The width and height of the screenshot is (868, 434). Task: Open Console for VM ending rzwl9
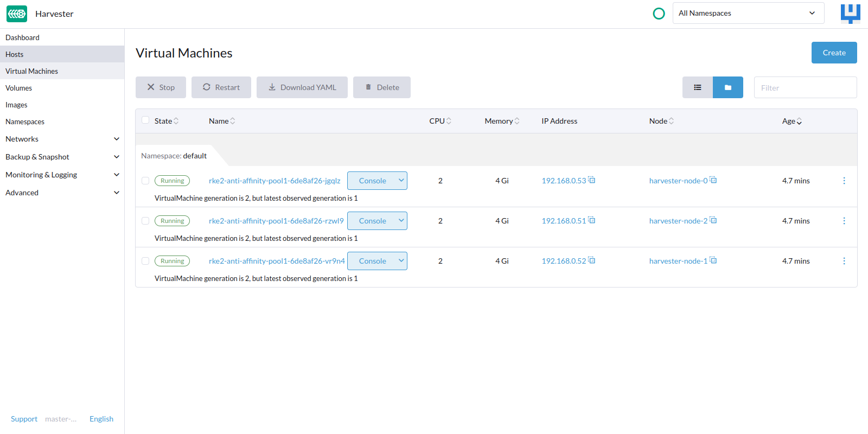(372, 221)
